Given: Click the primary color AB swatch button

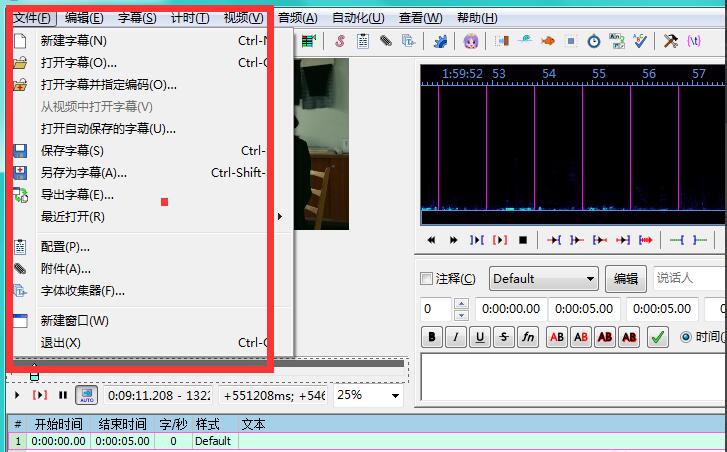Looking at the screenshot, I should tap(557, 337).
